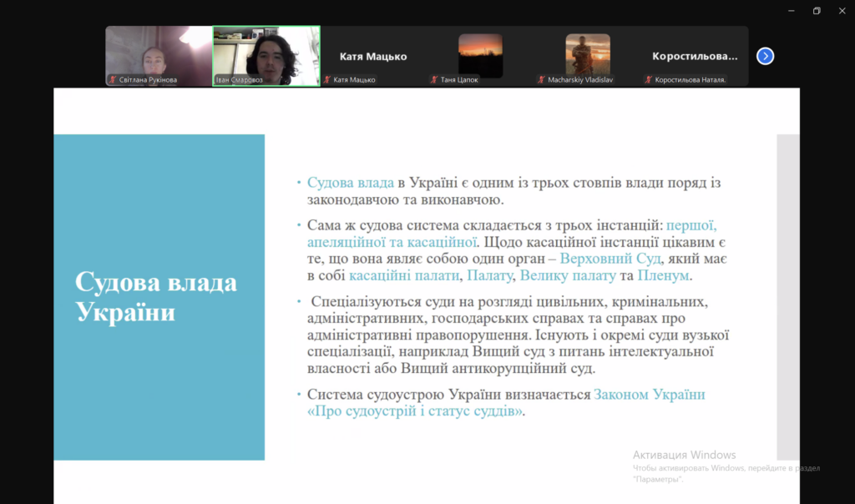Select Macharskiy Vladislav avatar tile
The width and height of the screenshot is (855, 504).
click(588, 56)
